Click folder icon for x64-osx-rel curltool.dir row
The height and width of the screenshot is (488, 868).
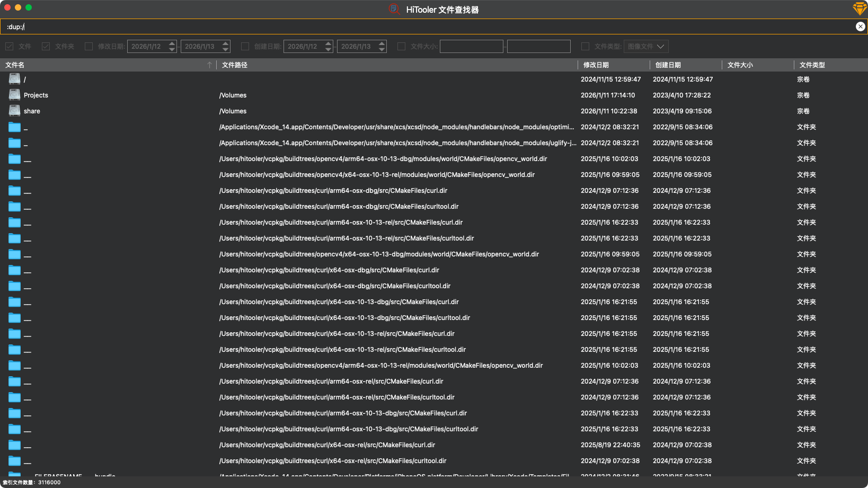14,461
